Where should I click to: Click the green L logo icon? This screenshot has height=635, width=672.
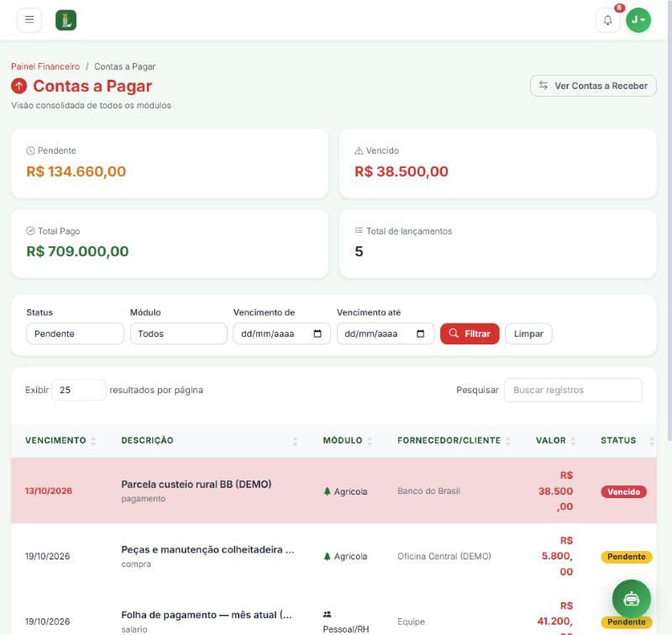66,20
